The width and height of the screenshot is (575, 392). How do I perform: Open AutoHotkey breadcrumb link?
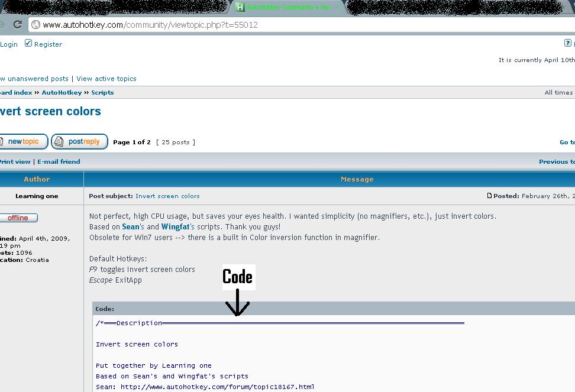tap(62, 93)
